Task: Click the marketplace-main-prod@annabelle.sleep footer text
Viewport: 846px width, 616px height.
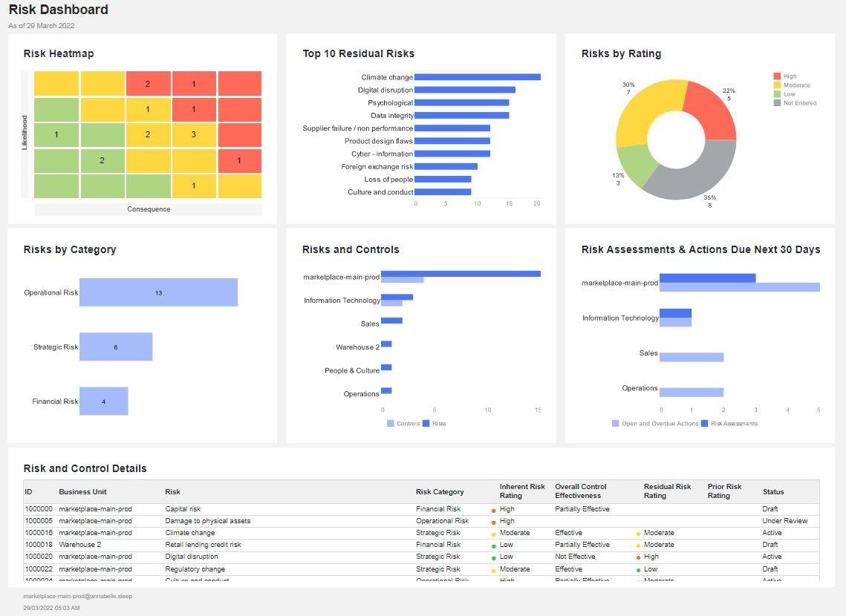Action: coord(78,596)
